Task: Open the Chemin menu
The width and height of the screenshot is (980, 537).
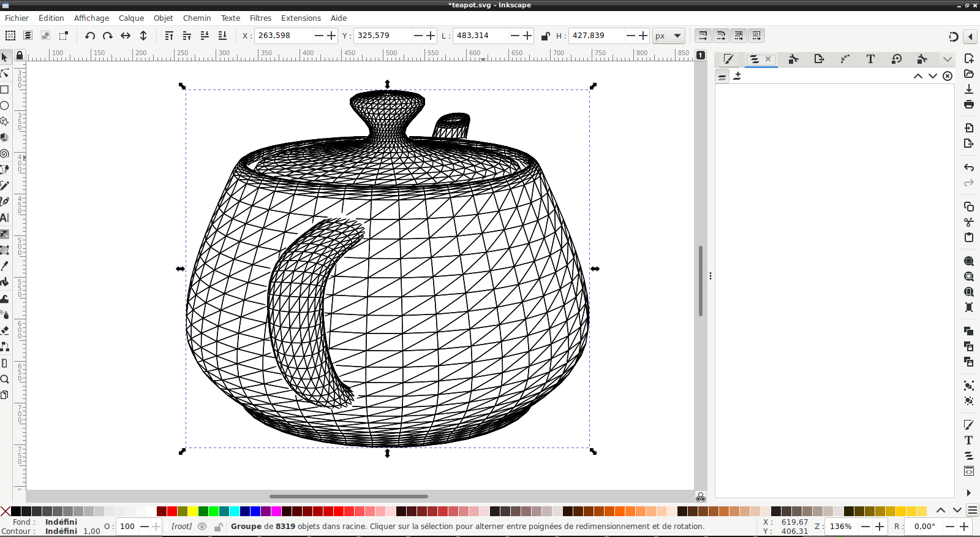Action: point(197,18)
